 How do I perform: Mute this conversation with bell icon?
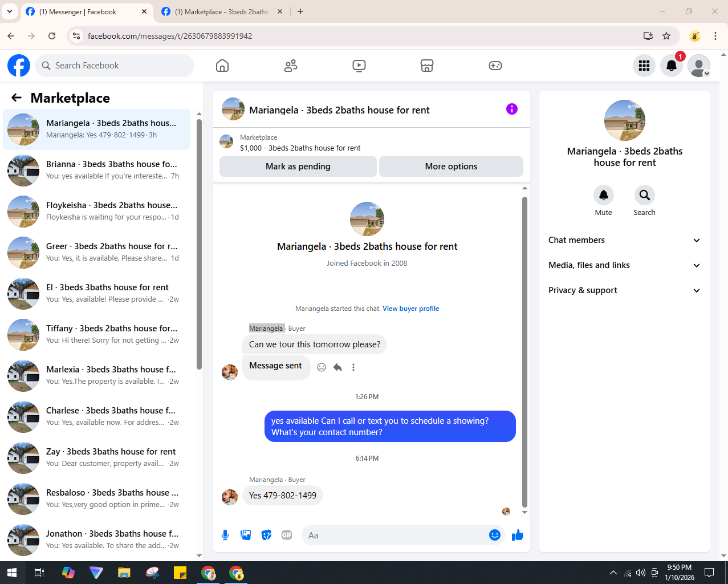604,195
